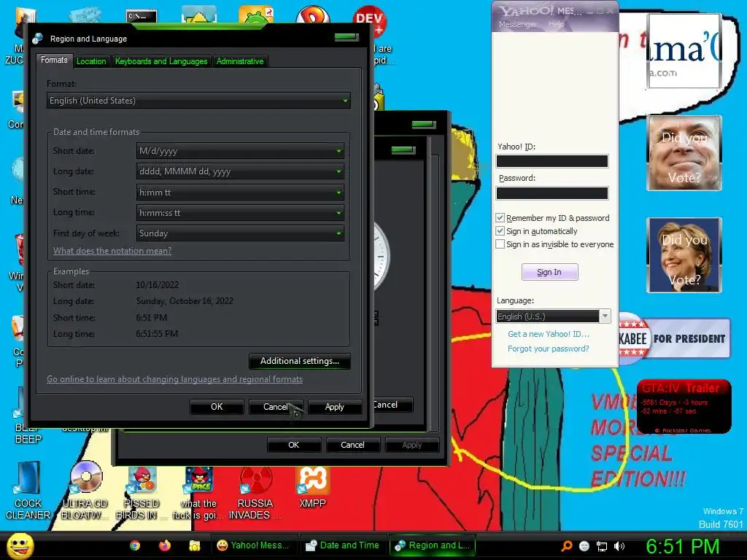
Task: Click the Yahoo! ID input field
Action: 552,161
